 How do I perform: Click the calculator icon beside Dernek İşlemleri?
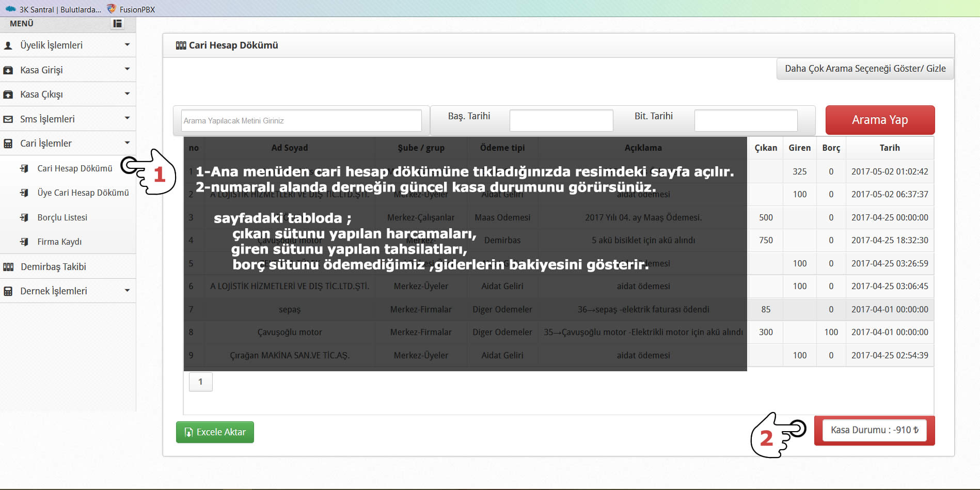(8, 291)
